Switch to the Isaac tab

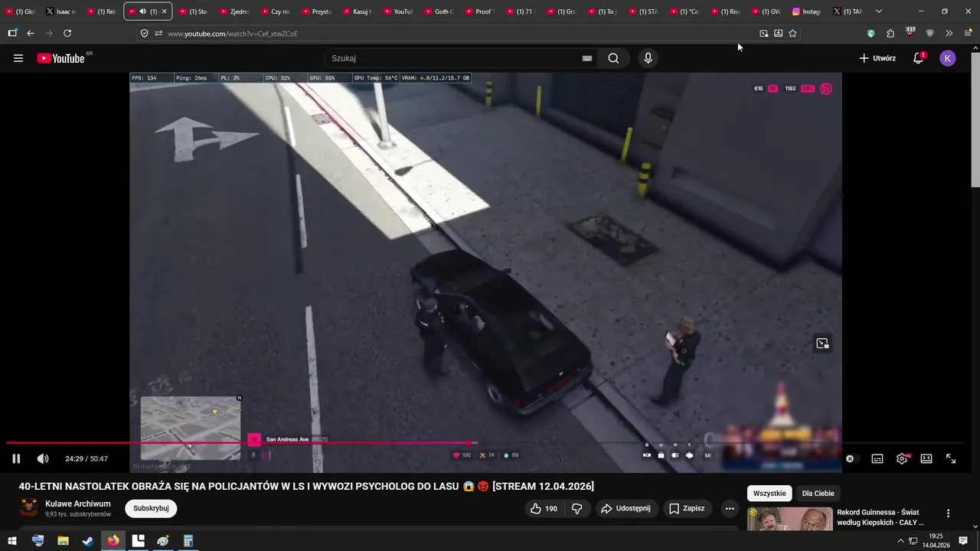coord(61,11)
